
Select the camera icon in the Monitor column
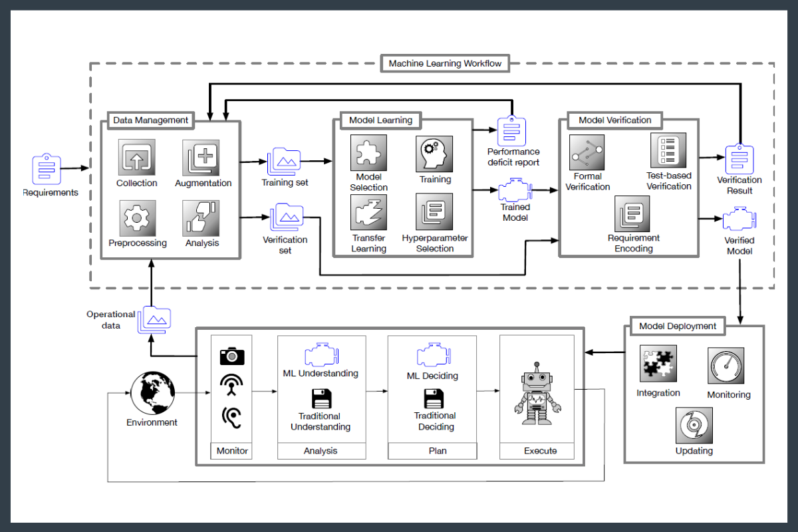232,356
